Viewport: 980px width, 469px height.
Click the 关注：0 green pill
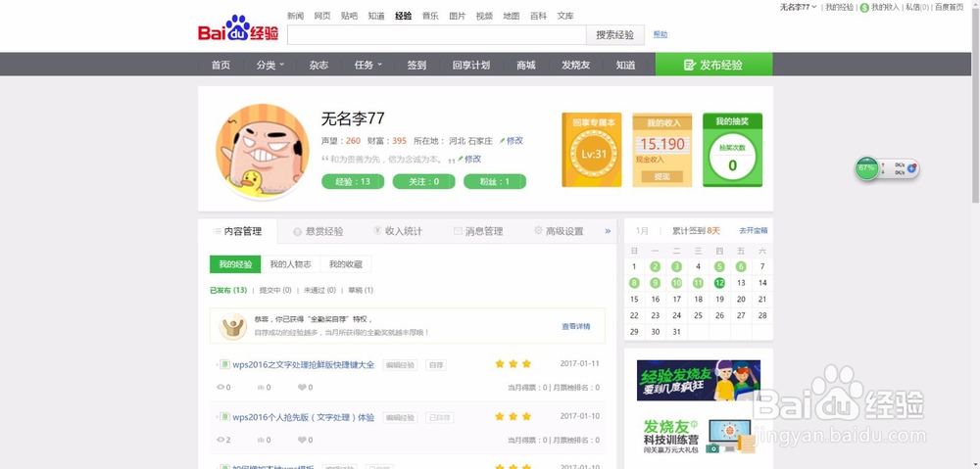click(x=423, y=182)
